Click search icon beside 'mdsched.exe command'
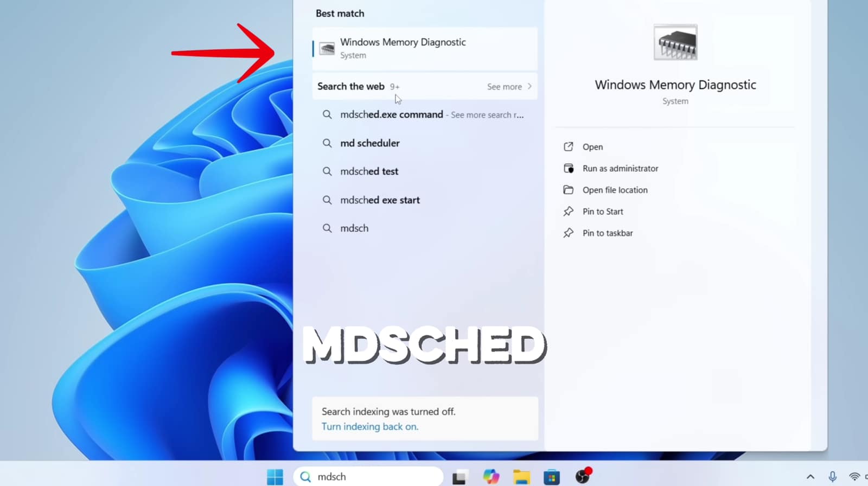The height and width of the screenshot is (486, 868). [x=327, y=114]
